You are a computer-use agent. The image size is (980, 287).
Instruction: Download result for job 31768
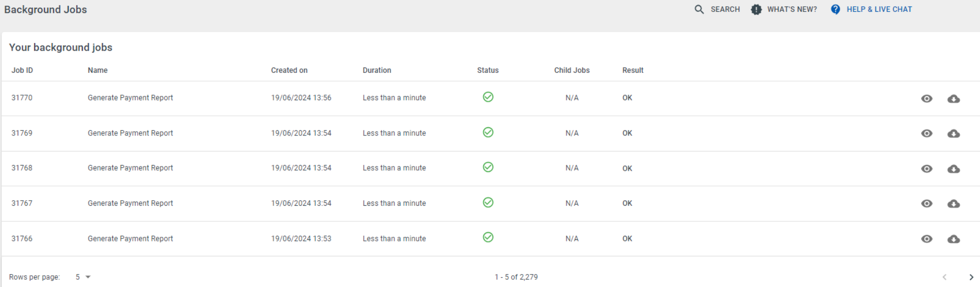pyautogui.click(x=954, y=169)
